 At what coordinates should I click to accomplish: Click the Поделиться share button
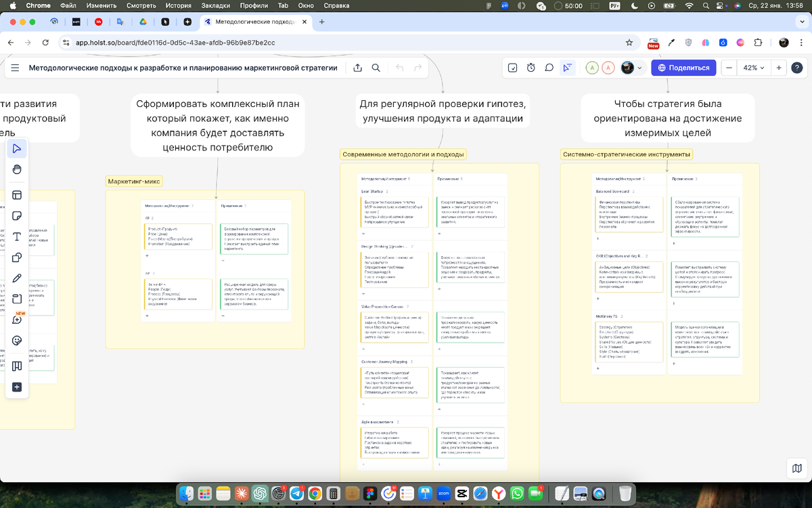(683, 68)
